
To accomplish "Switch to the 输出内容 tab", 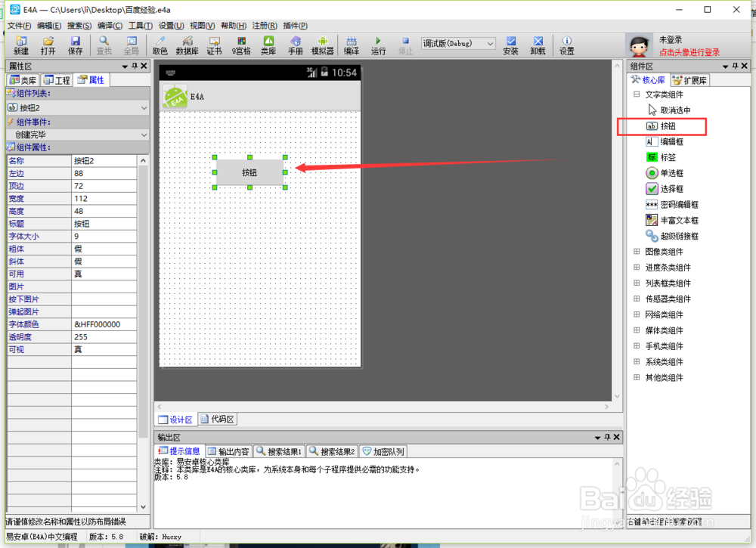I will click(x=228, y=451).
